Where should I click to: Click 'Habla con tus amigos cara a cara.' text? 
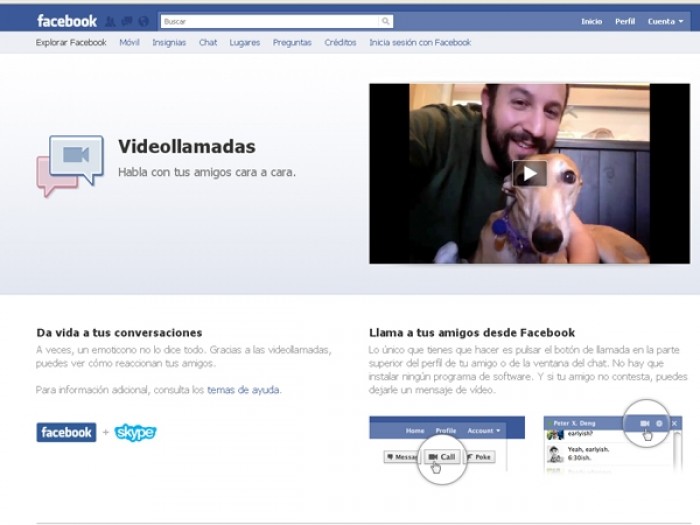coord(207,172)
